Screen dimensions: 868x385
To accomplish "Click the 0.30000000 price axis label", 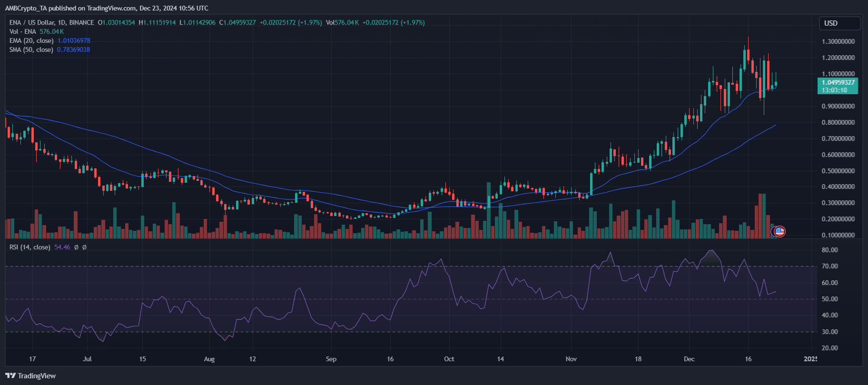I will coord(838,203).
